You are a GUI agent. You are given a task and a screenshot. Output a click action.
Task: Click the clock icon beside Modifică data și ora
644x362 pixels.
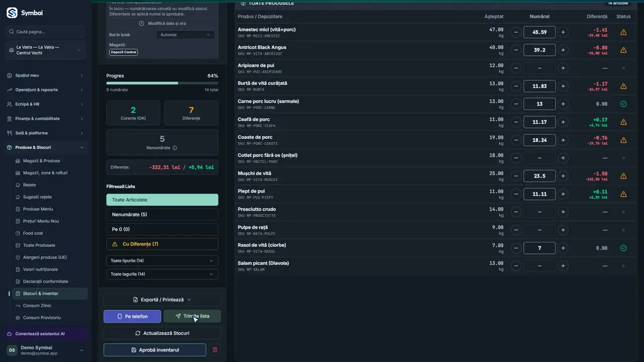pos(141,24)
